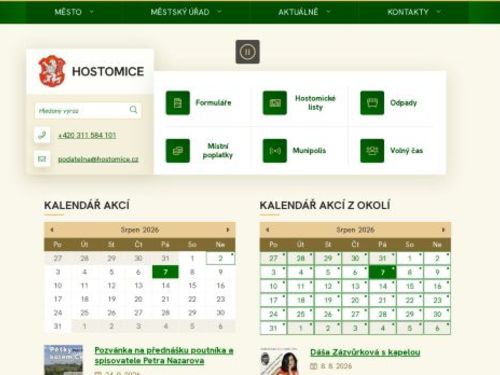Expand the Aktuálně menu arrow
Image resolution: width=500 pixels, height=375 pixels.
328,12
